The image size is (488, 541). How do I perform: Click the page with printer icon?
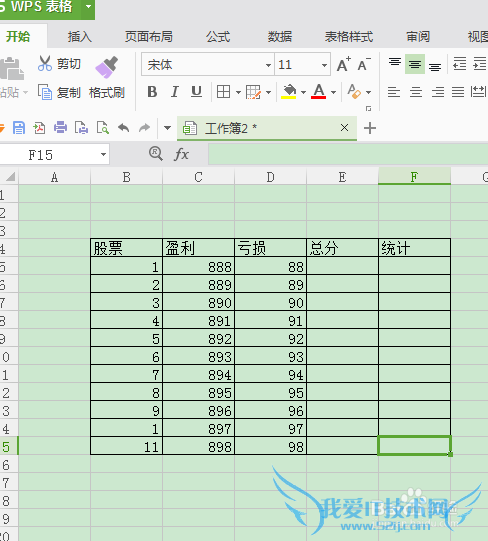coord(81,128)
